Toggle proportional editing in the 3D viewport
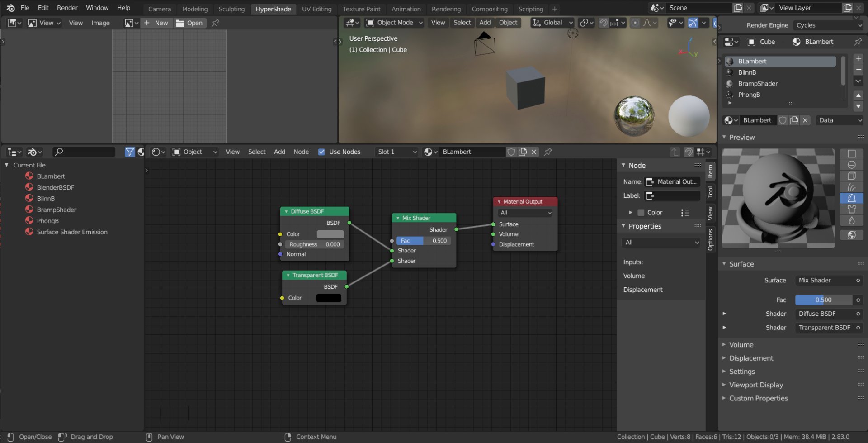This screenshot has width=868, height=443. click(635, 23)
